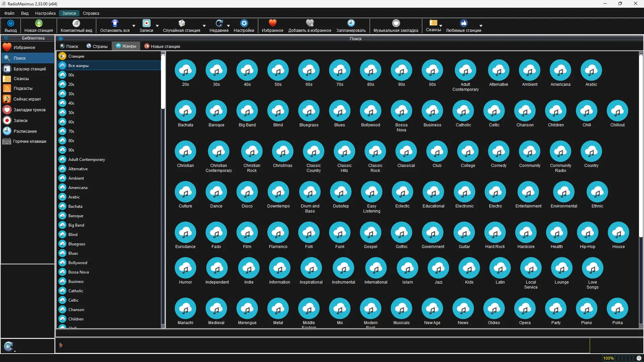This screenshot has height=362, width=644.
Task: Collapse the Библиотека sidebar panel
Action: [x=6, y=38]
